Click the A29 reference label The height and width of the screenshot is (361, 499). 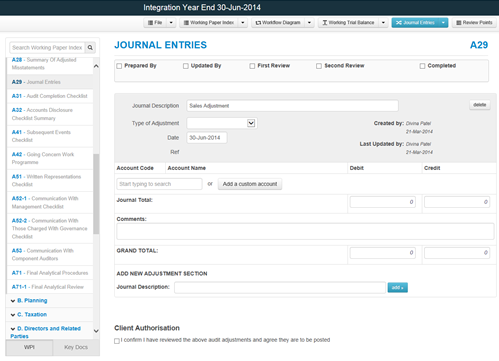pos(479,45)
